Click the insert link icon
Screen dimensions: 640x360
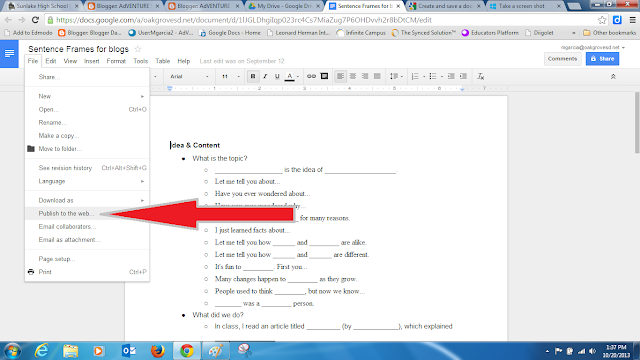(311, 76)
